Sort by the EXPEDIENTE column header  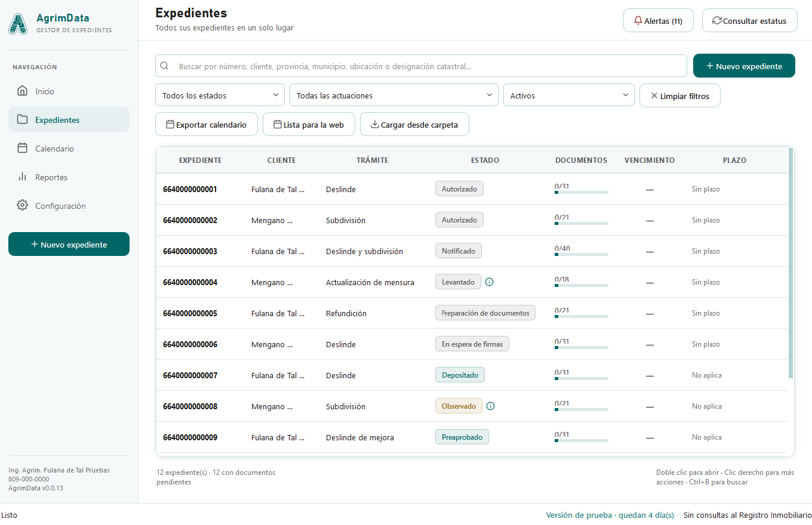[201, 160]
